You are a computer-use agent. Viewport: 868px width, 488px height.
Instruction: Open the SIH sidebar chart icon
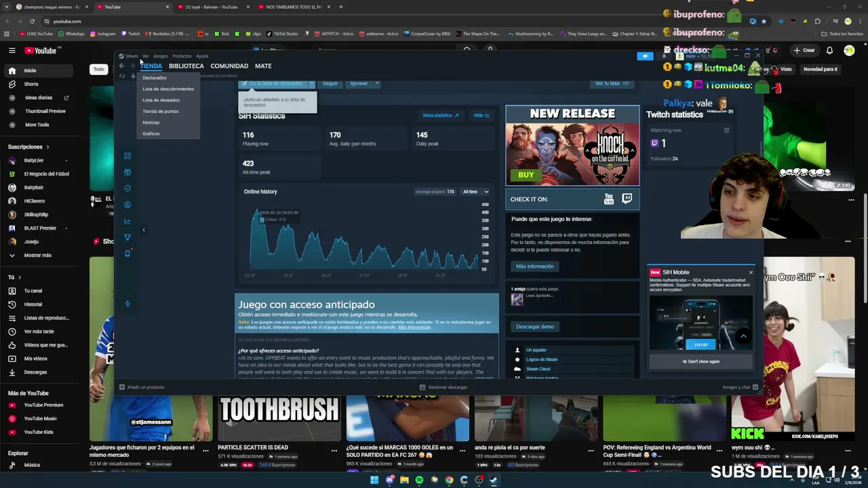click(x=127, y=221)
